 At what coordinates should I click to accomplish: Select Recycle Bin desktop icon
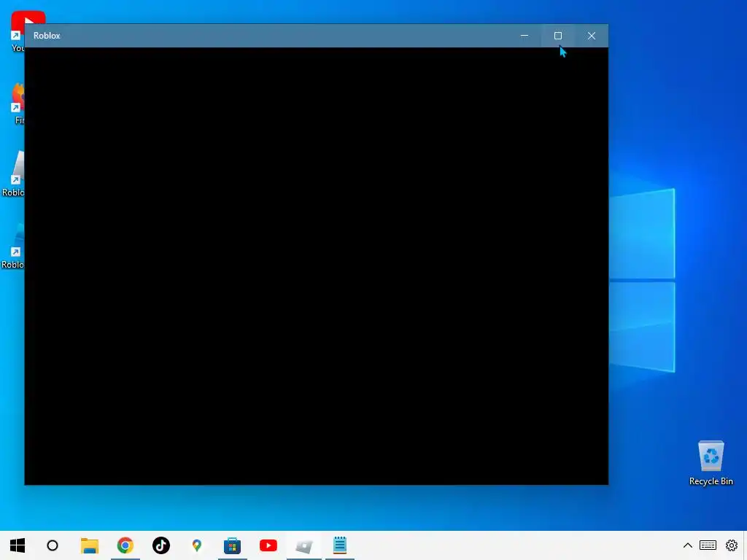(711, 463)
